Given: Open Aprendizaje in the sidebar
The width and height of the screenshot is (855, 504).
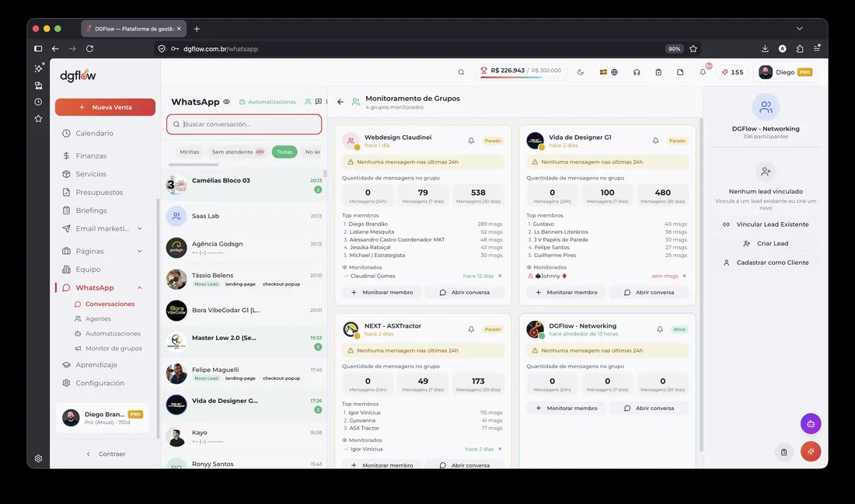Looking at the screenshot, I should (96, 364).
